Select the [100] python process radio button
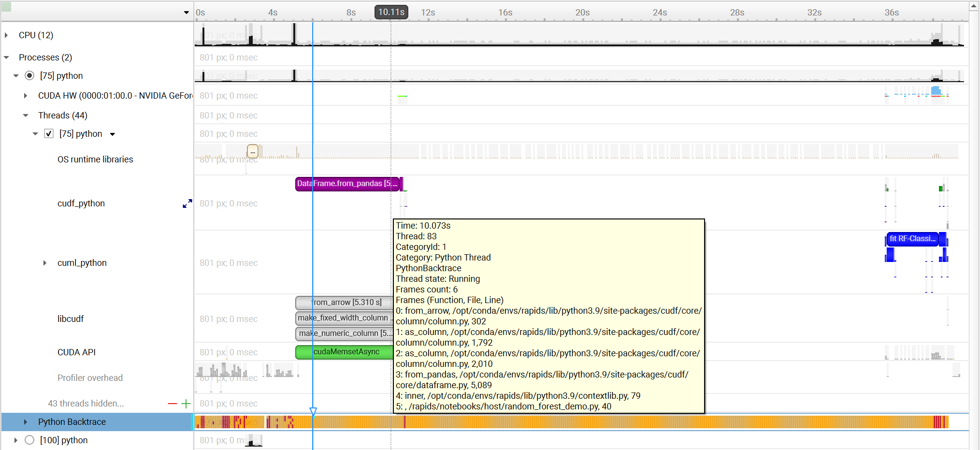Screen dimensions: 980x450 point(29,440)
